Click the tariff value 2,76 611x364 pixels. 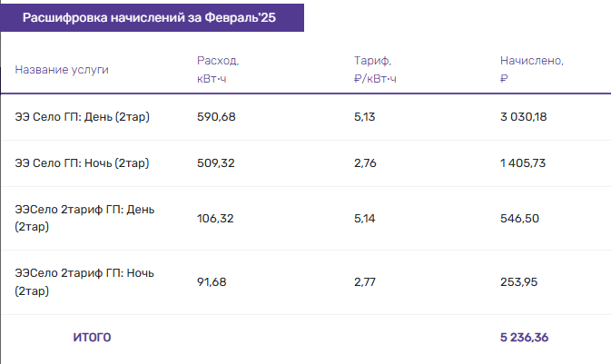(x=365, y=163)
